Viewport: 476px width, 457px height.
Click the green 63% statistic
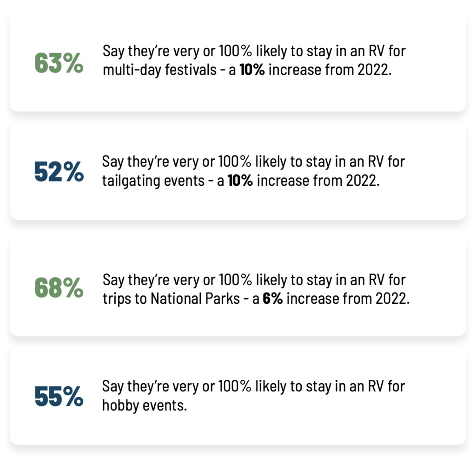pos(59,63)
